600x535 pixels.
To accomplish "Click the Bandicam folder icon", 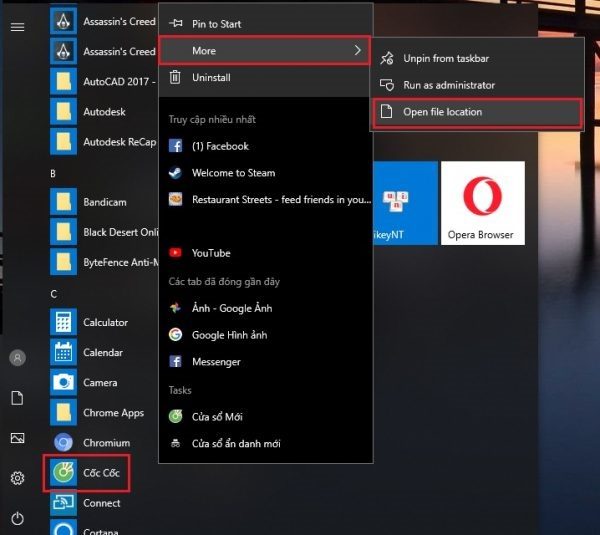I will pyautogui.click(x=64, y=202).
